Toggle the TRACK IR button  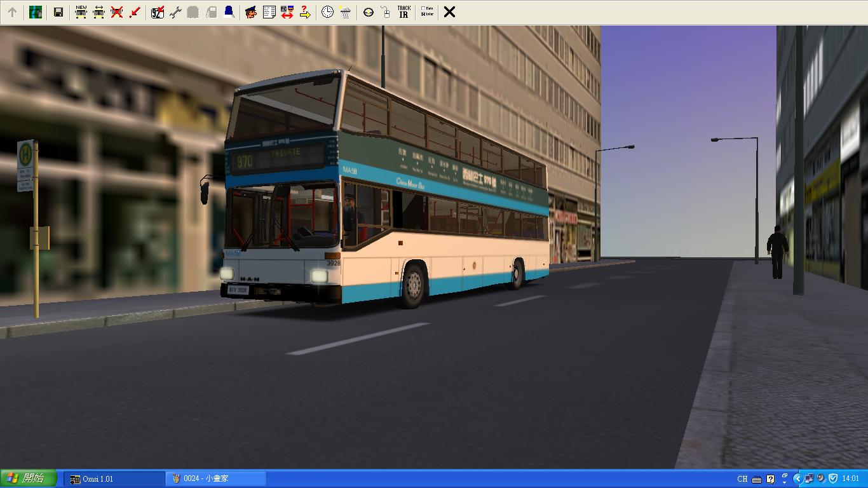[x=403, y=12]
